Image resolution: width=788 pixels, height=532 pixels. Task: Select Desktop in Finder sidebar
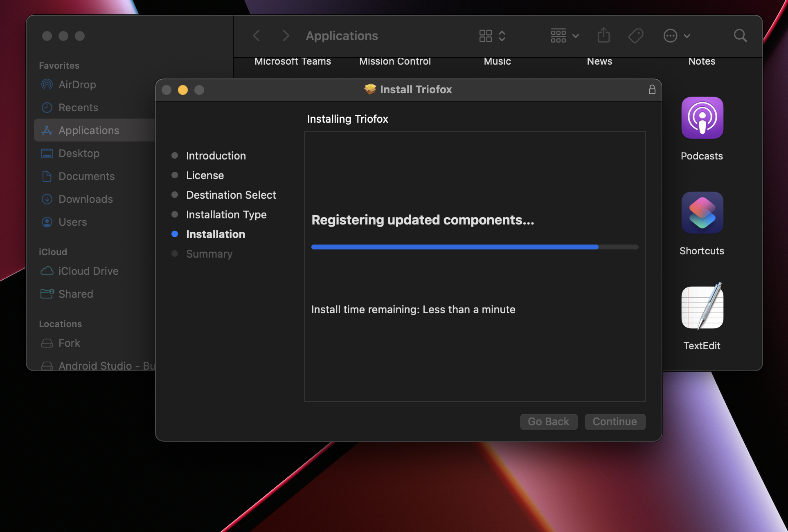94,153
